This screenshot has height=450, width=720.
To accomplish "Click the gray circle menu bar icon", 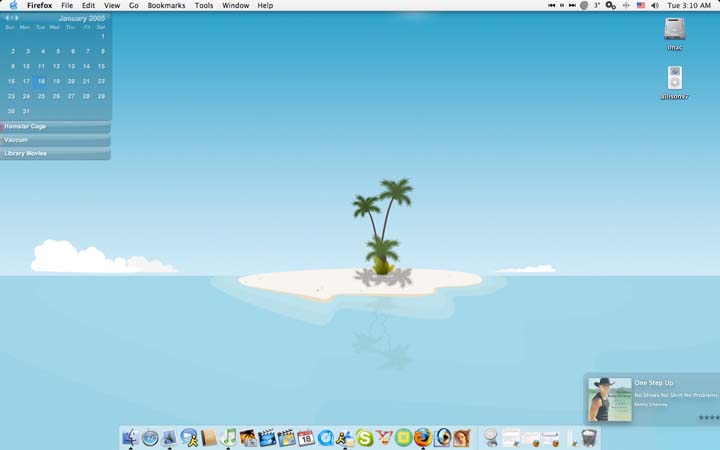I will [584, 6].
